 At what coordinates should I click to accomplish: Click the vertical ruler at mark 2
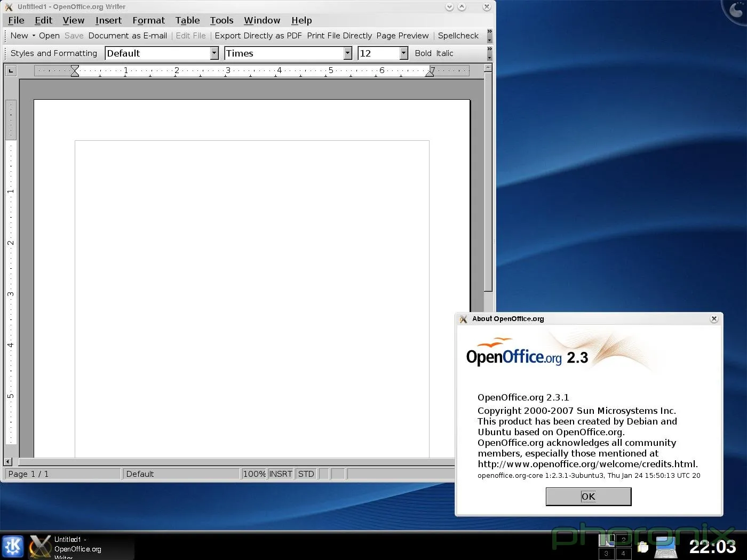coord(11,243)
